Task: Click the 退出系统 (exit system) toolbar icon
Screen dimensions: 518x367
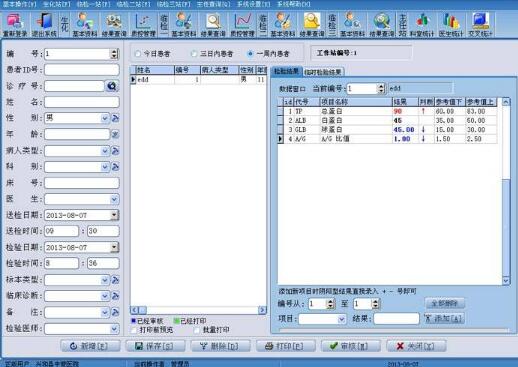Action: click(x=44, y=24)
